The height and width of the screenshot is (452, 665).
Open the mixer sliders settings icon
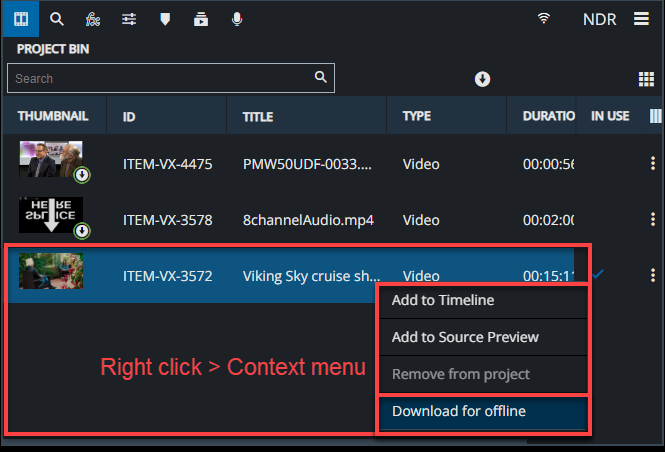click(x=129, y=18)
